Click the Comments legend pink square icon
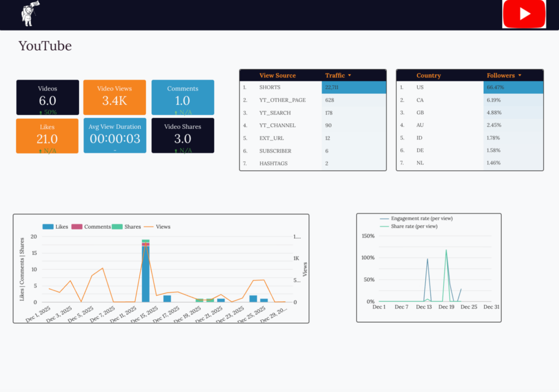Screen dimensions: 559x392 click(77, 227)
